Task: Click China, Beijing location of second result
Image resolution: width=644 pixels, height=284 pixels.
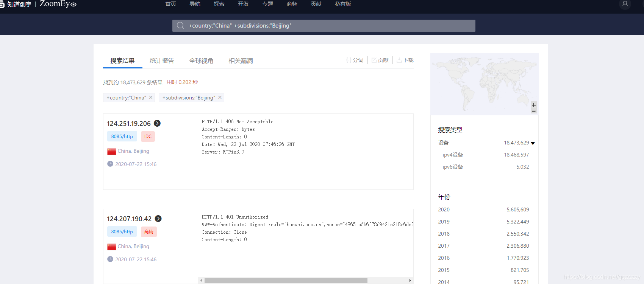Action: (x=133, y=246)
